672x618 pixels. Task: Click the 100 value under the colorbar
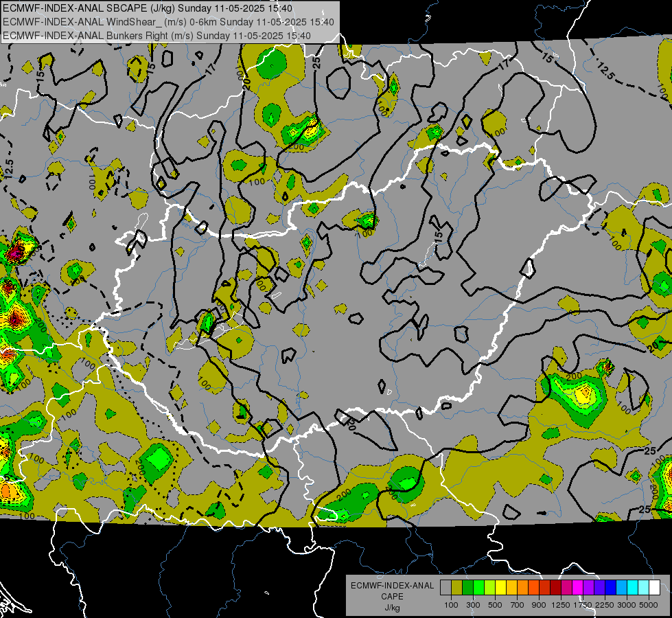(451, 605)
